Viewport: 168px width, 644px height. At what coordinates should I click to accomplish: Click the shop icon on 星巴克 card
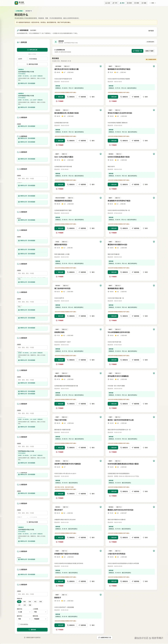[101, 66]
